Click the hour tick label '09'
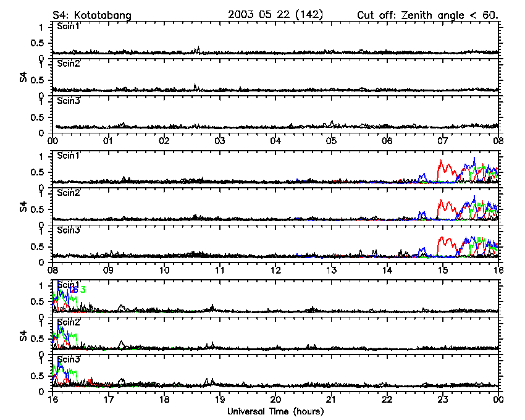The image size is (525, 420). (x=108, y=270)
